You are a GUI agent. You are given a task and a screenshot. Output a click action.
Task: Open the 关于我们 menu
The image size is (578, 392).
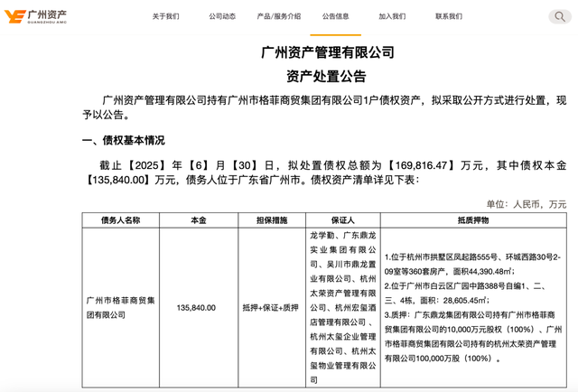[x=166, y=16]
